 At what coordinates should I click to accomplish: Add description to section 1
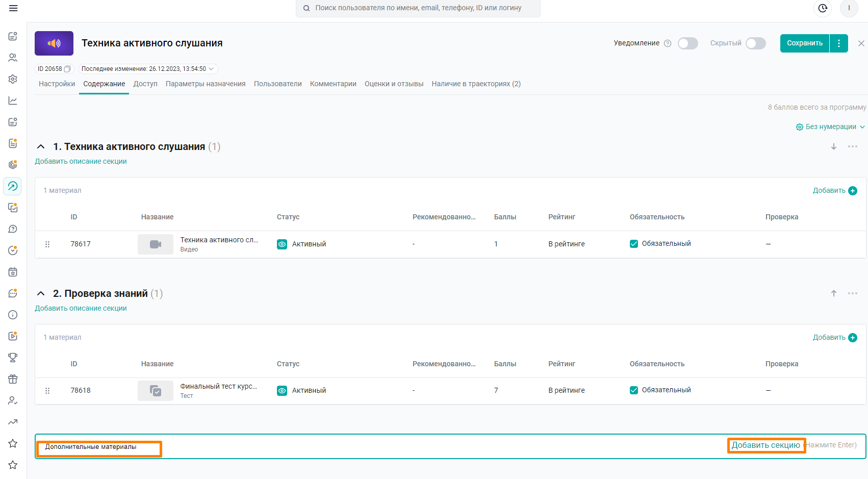(x=81, y=162)
